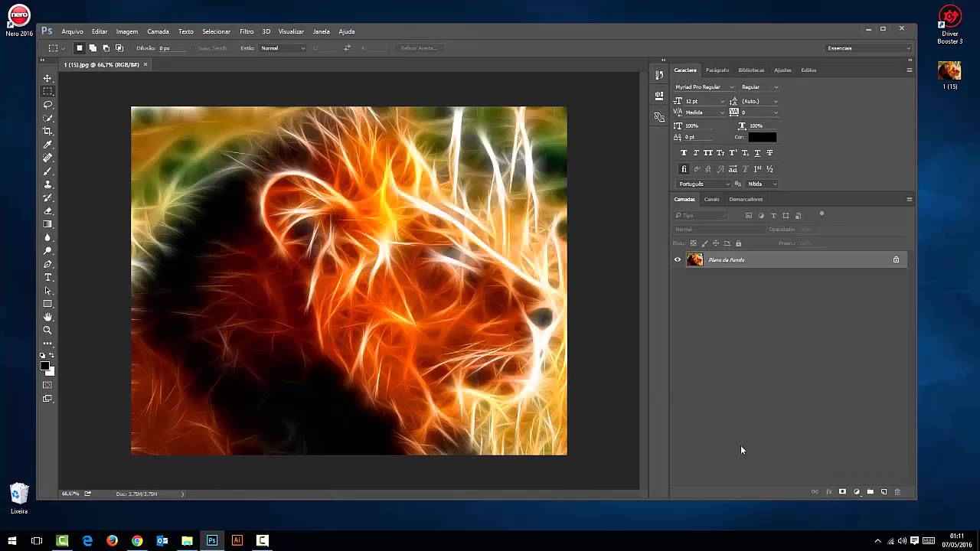Open the Essenciais workspace dropdown
Screen dimensions: 980x551
pos(868,48)
